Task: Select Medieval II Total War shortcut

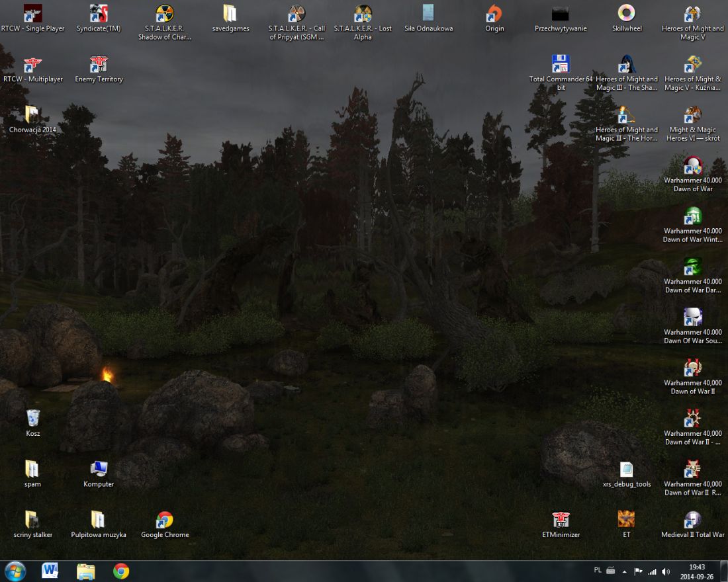Action: pos(692,520)
